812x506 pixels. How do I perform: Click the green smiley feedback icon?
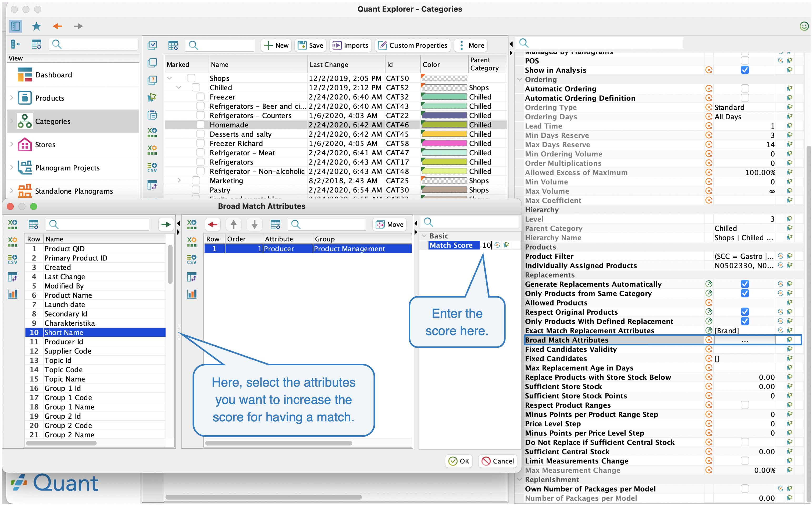tap(804, 26)
